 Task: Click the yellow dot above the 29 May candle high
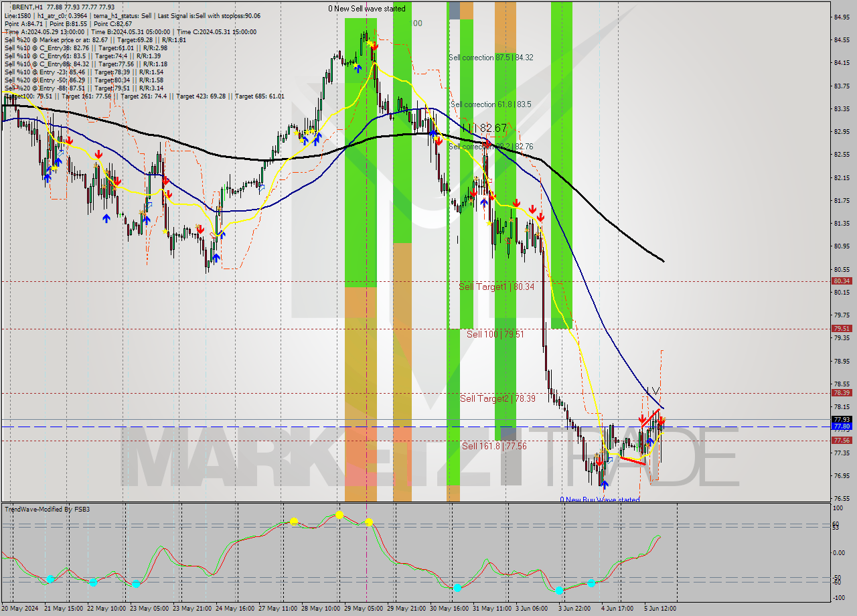tap(370, 44)
